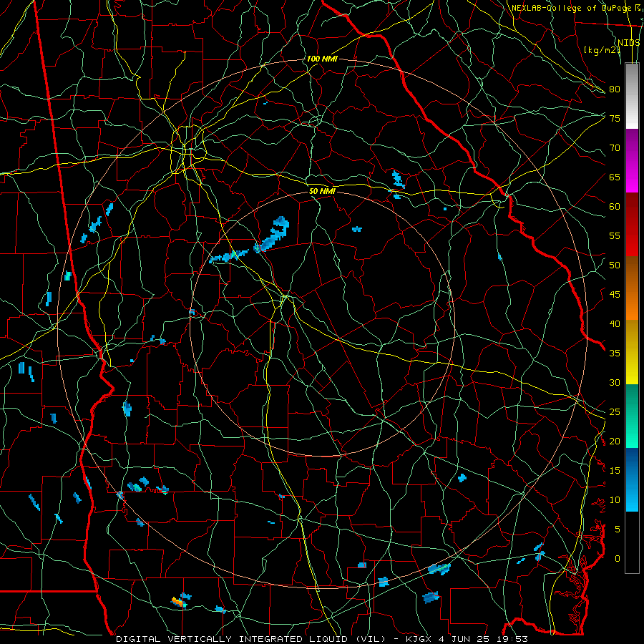644x644 pixels.
Task: Click the "50 NMI" range ring label
Action: pyautogui.click(x=322, y=191)
